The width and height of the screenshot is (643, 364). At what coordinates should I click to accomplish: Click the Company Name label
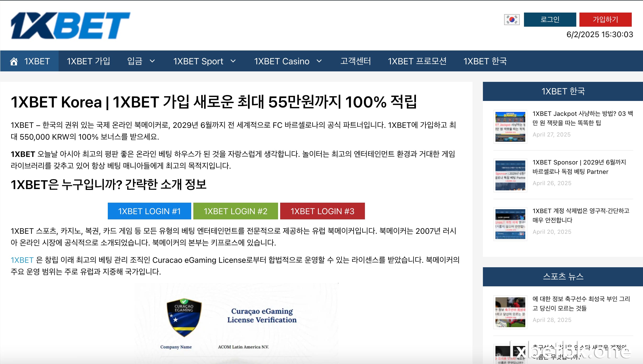tap(176, 347)
